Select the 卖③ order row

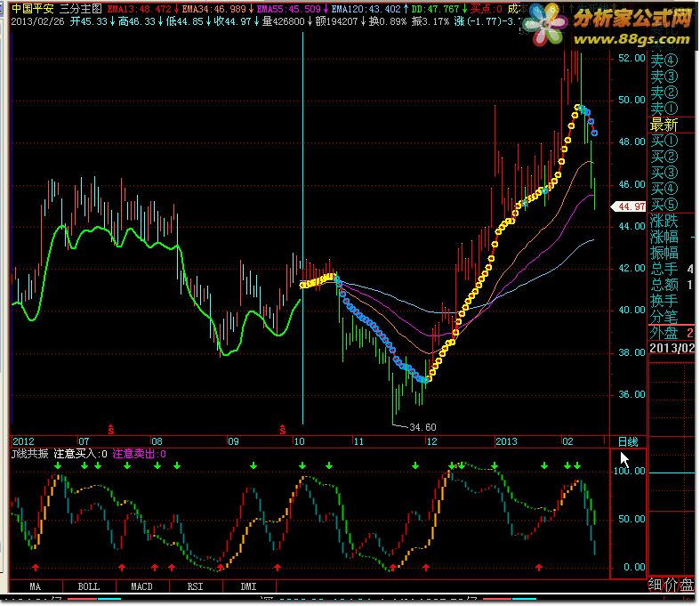664,77
